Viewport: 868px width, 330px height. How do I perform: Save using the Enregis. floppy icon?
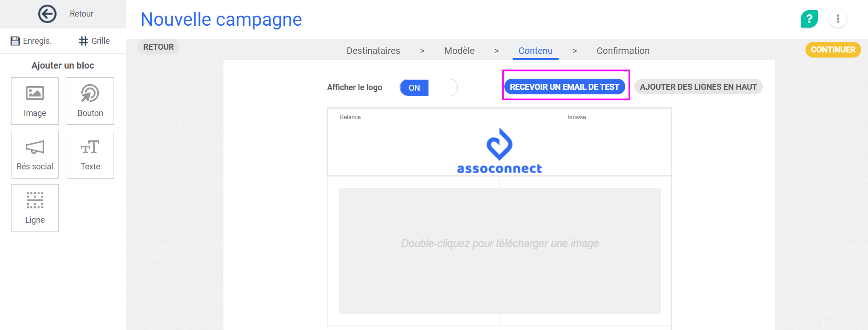pyautogui.click(x=15, y=41)
